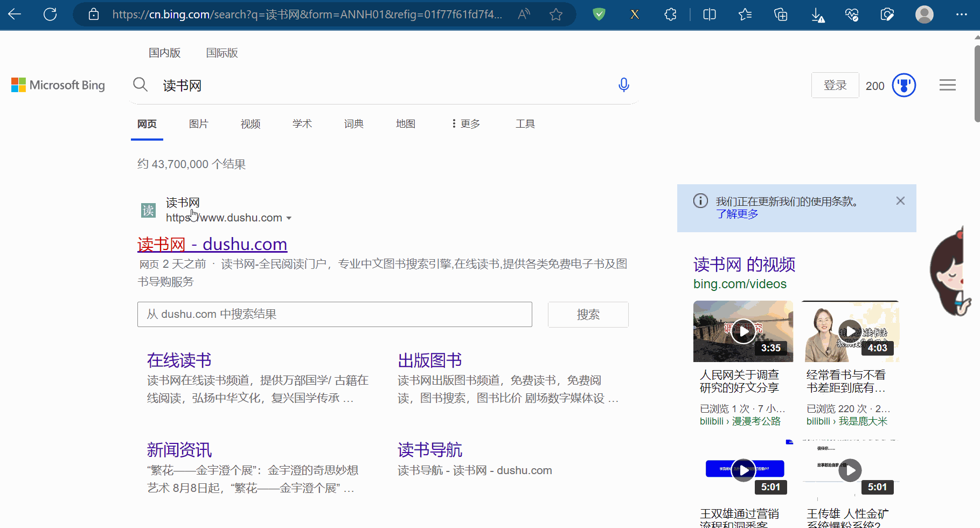Reload the page with the refresh icon
This screenshot has width=980, height=528.
[50, 15]
